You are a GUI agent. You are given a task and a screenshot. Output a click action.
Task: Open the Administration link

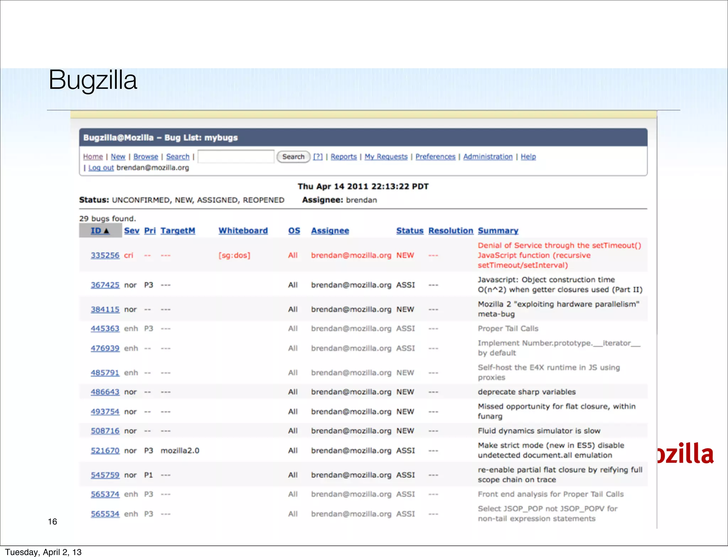click(488, 157)
